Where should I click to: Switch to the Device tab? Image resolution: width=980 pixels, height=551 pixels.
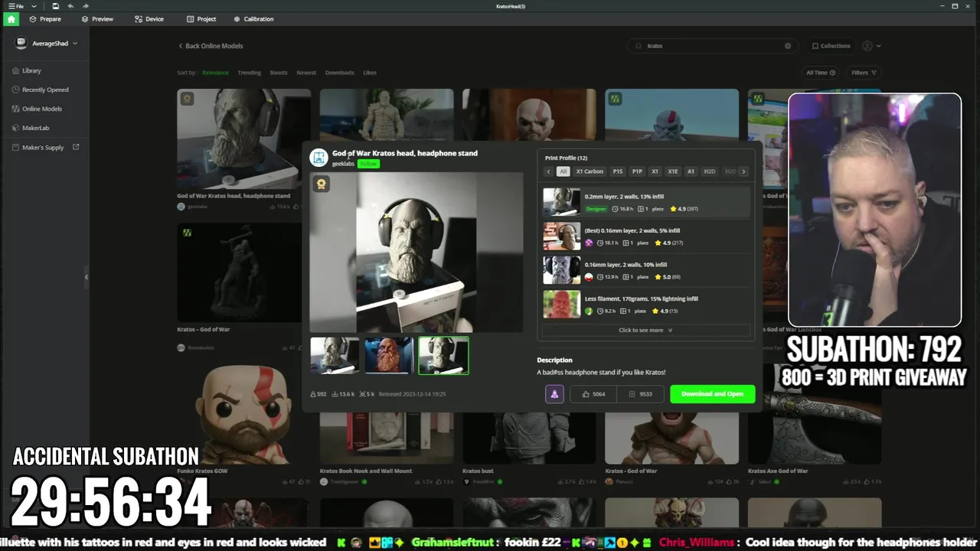(149, 19)
